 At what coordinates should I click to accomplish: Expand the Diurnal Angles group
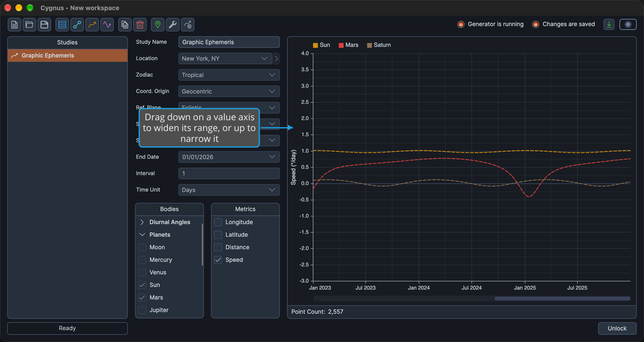click(142, 222)
